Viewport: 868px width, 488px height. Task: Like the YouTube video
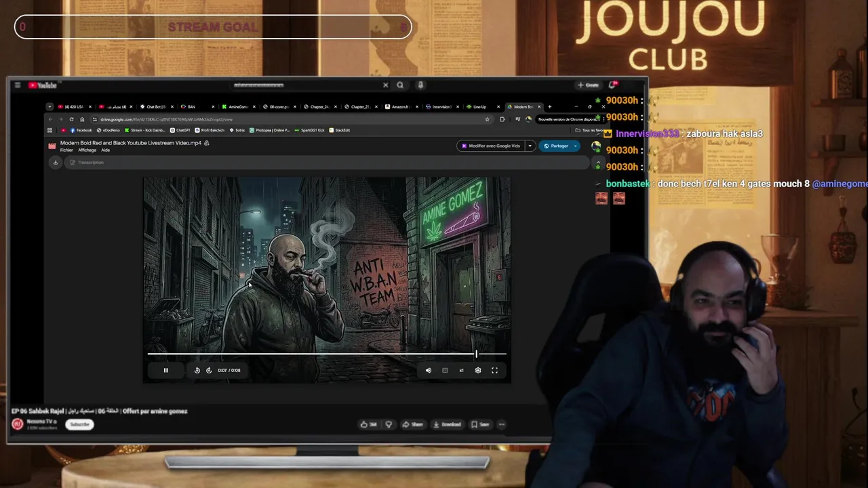pyautogui.click(x=370, y=424)
